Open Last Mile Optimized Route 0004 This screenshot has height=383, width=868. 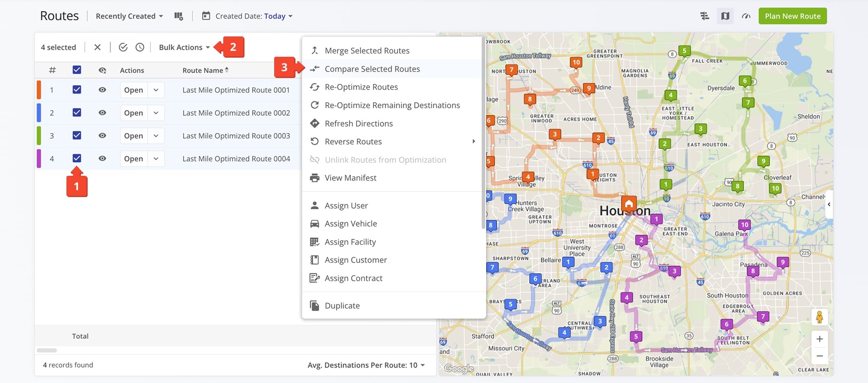pos(134,159)
